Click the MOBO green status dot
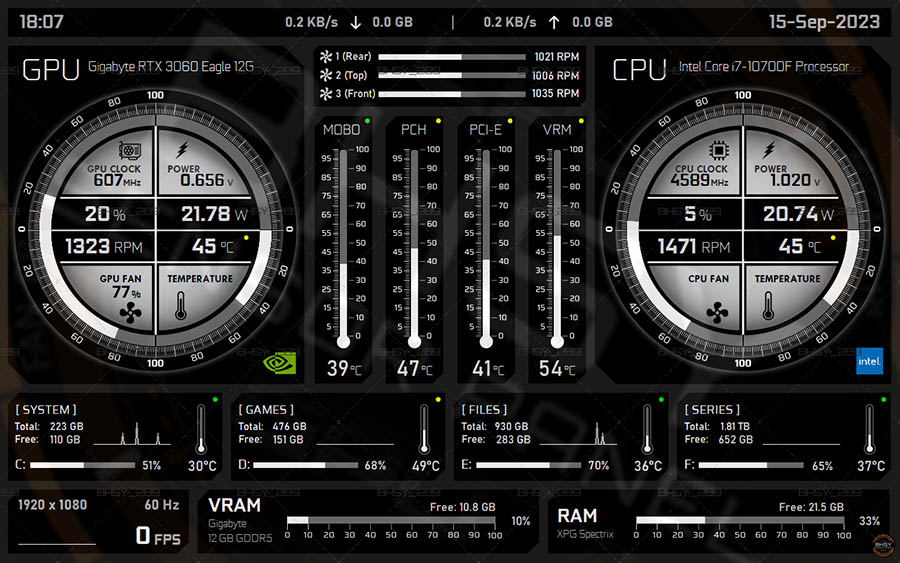Viewport: 900px width, 563px height. click(367, 121)
